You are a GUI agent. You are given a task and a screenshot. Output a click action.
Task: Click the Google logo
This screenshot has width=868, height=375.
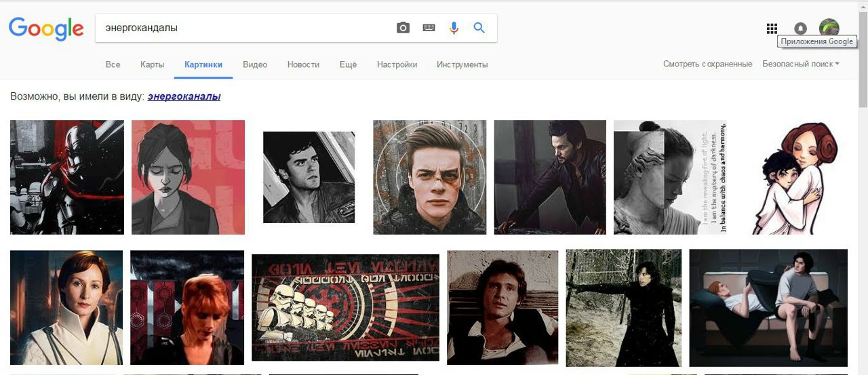pyautogui.click(x=46, y=28)
